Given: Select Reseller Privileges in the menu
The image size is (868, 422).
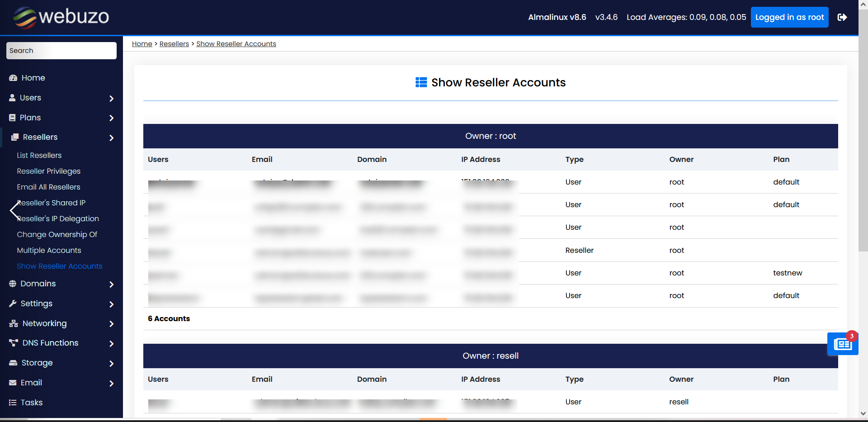Looking at the screenshot, I should point(48,171).
